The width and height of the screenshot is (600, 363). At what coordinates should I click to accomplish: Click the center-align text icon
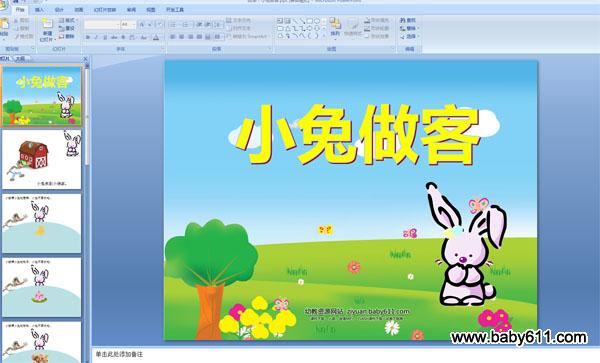click(x=181, y=37)
